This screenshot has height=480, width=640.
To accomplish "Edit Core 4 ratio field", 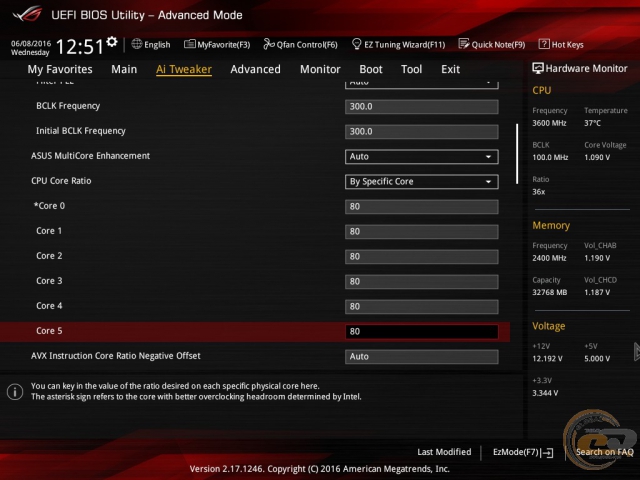I will (x=422, y=307).
